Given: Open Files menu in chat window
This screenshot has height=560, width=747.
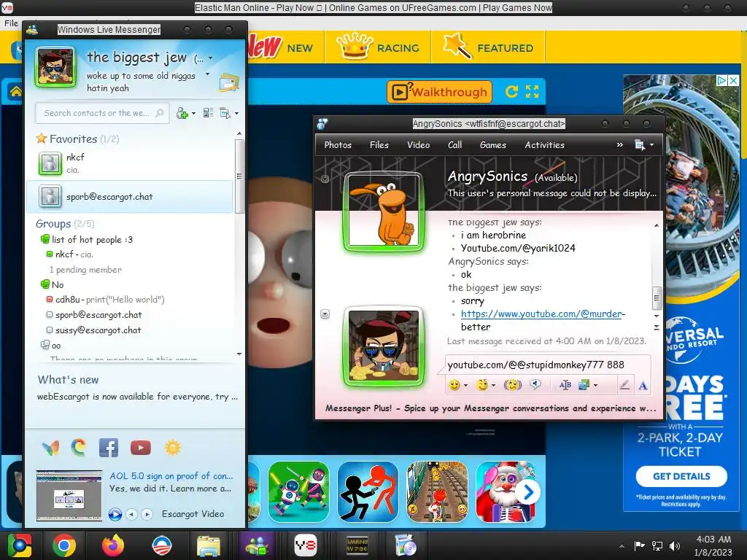Looking at the screenshot, I should (x=379, y=145).
